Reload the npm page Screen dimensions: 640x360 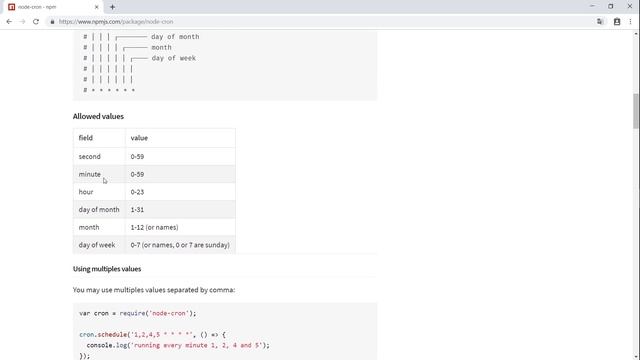36,22
